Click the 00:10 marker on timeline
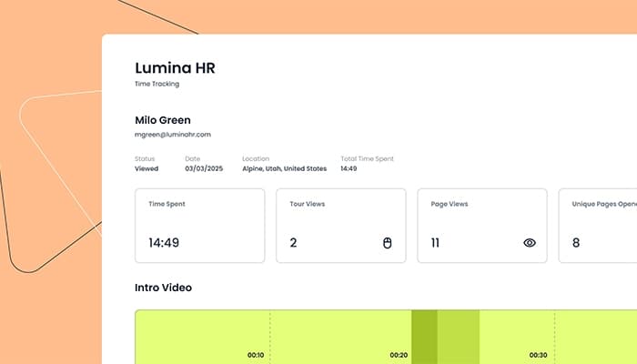Viewport: 637px width, 364px height. pos(256,355)
